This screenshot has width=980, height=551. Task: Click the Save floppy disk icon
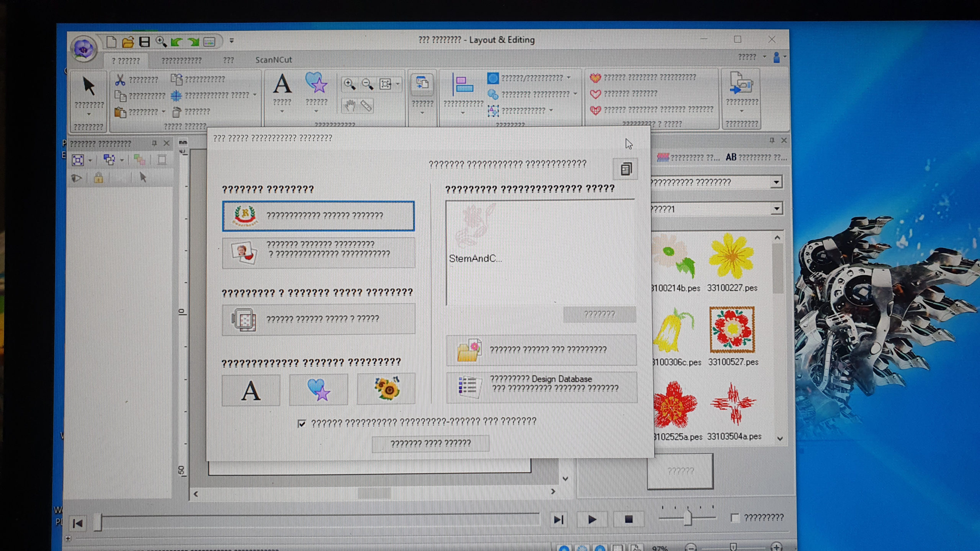click(144, 42)
